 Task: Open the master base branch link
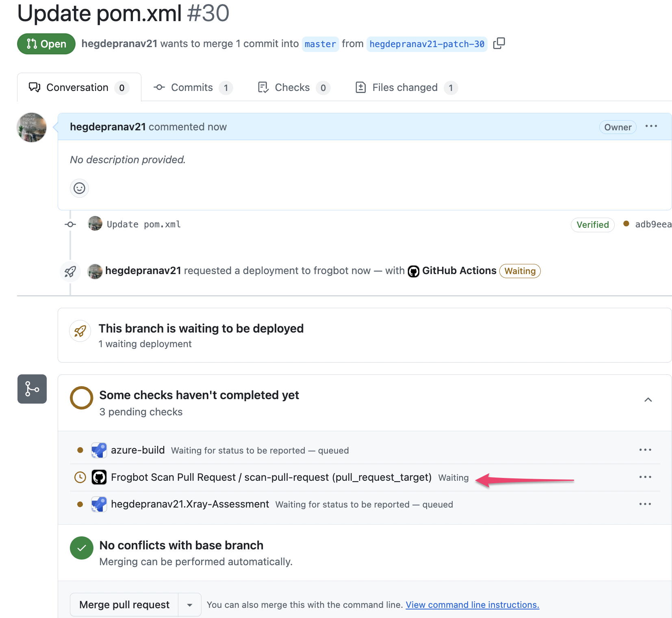tap(320, 44)
